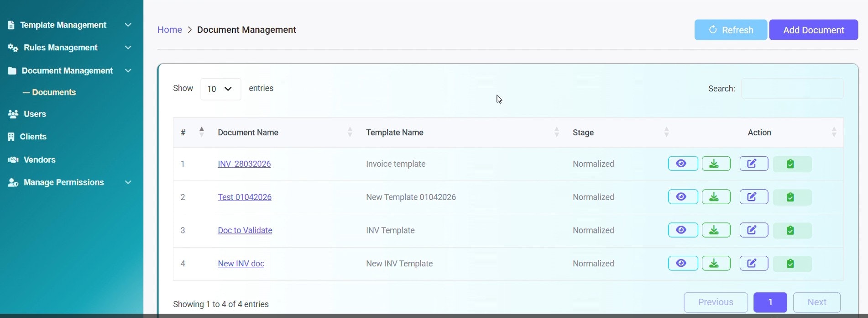Go to Clients section

pyautogui.click(x=33, y=137)
